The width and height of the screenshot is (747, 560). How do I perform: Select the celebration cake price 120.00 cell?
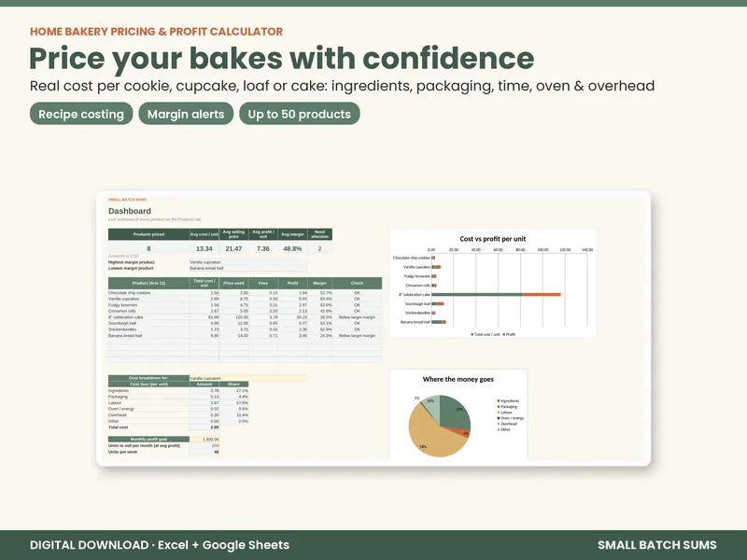(233, 317)
